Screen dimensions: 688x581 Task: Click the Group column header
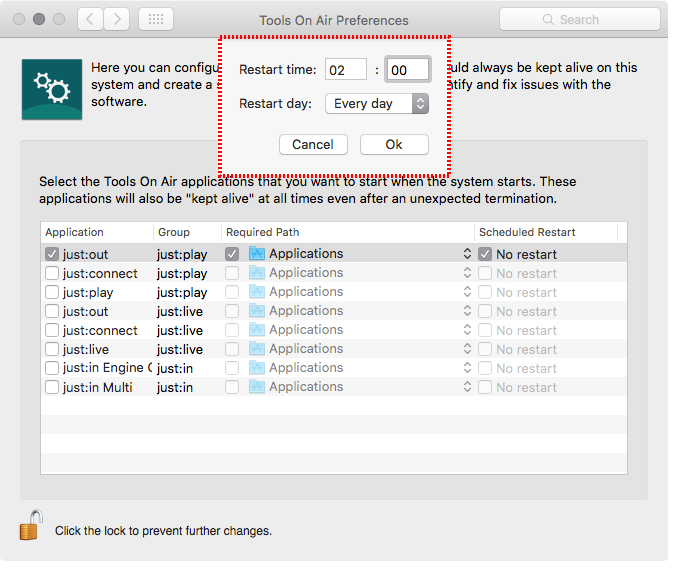[x=187, y=232]
